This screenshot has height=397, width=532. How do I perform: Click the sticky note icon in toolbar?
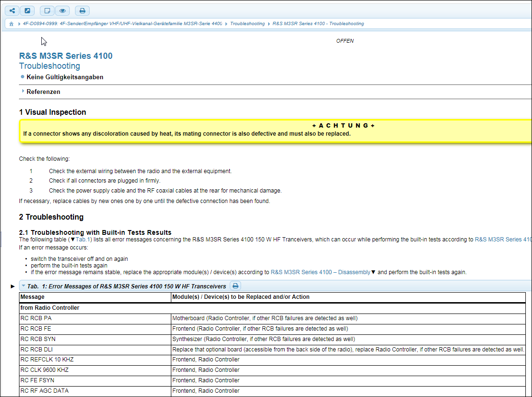point(47,11)
